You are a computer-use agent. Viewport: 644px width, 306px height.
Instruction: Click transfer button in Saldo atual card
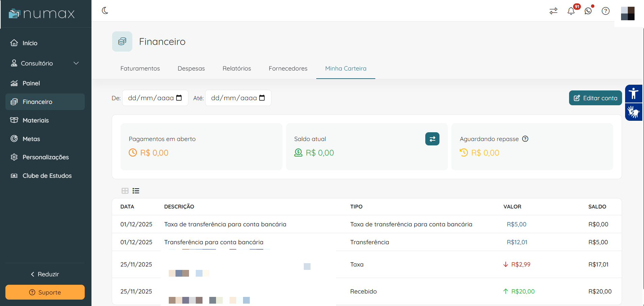click(x=432, y=139)
